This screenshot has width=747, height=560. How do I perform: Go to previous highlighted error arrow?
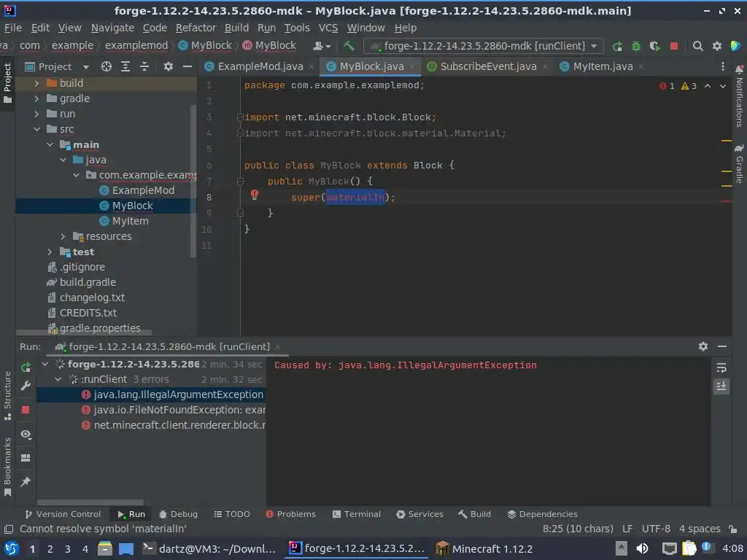coord(708,86)
